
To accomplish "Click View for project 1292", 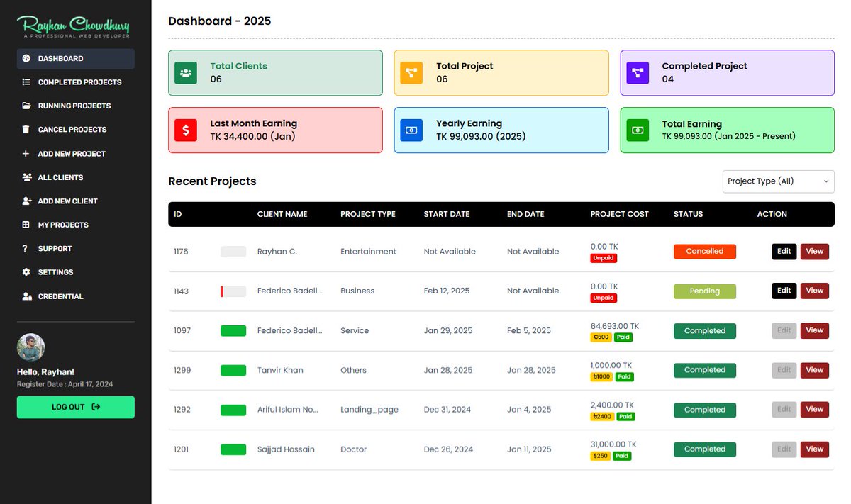I will pos(815,409).
